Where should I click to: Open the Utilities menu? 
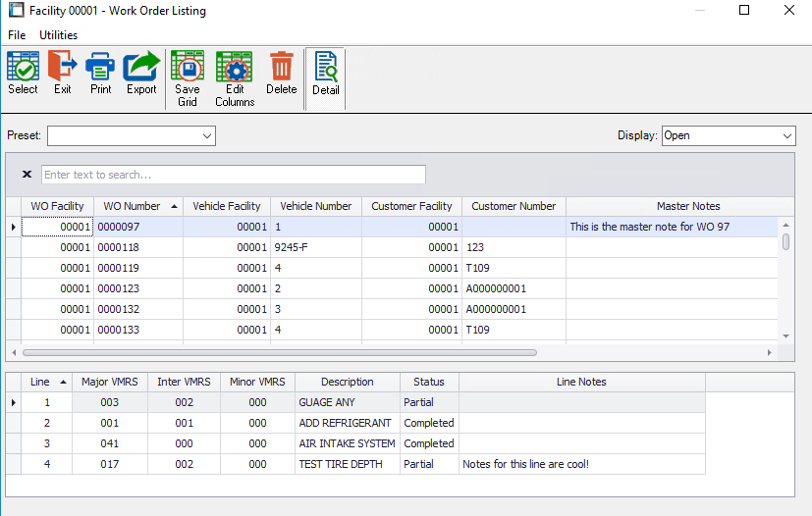pyautogui.click(x=58, y=35)
